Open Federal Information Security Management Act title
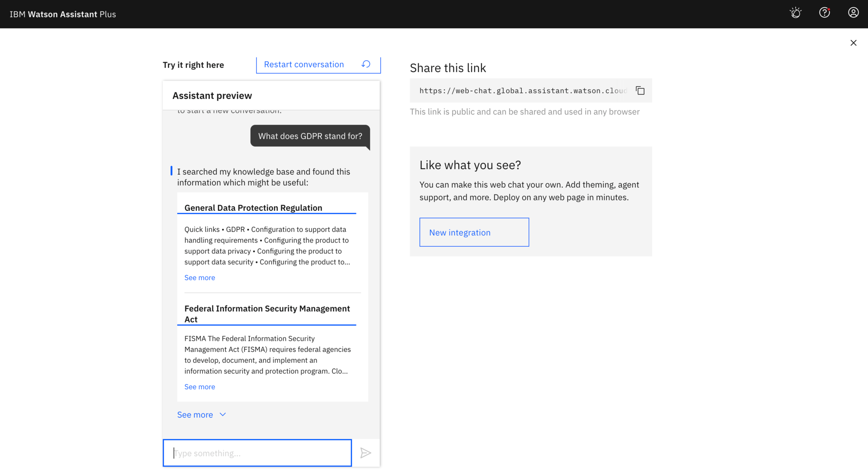 267,314
